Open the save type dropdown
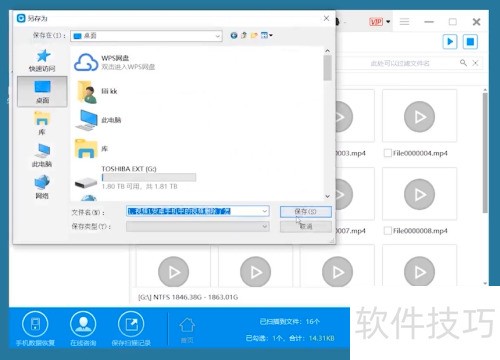Viewport: 500px width, 360px height. [x=198, y=227]
